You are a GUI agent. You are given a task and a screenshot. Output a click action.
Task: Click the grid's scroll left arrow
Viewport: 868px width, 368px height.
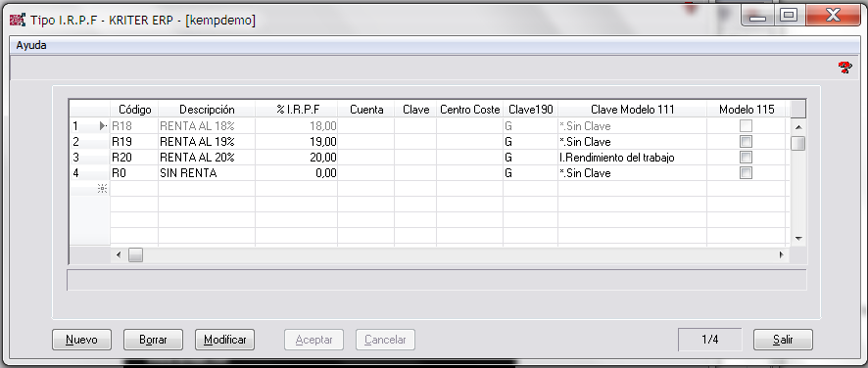click(x=119, y=255)
